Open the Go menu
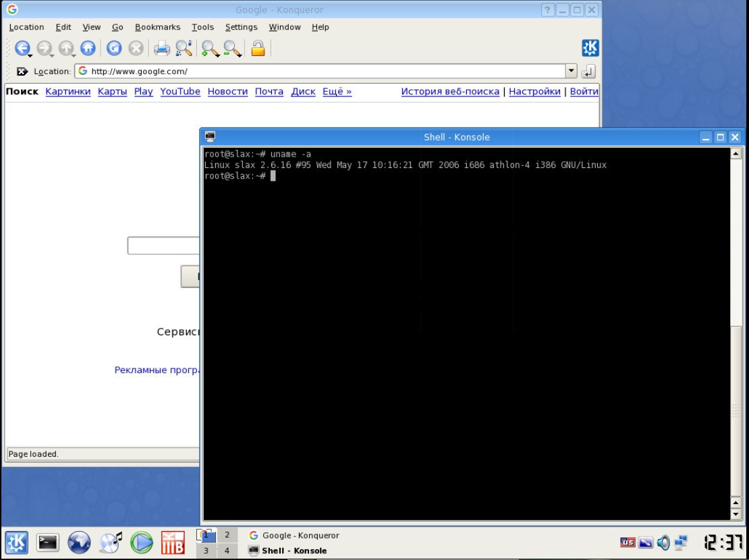 (117, 27)
